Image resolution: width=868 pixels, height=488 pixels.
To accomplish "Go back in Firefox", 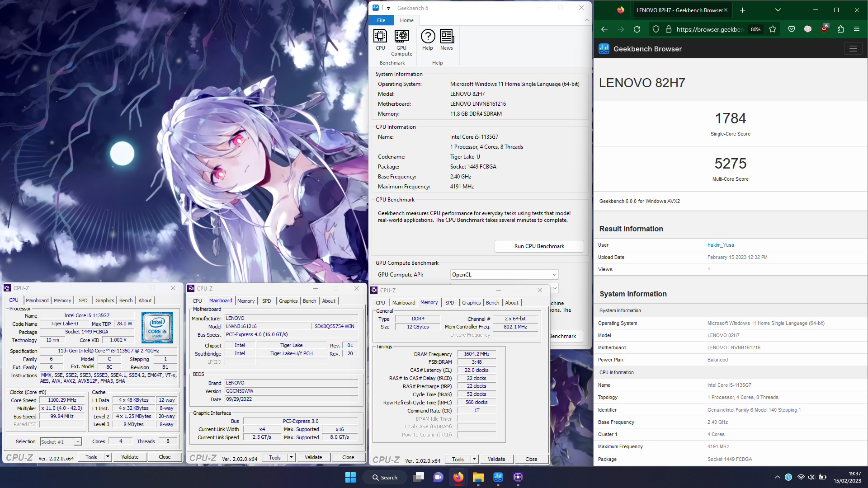I will pos(604,29).
